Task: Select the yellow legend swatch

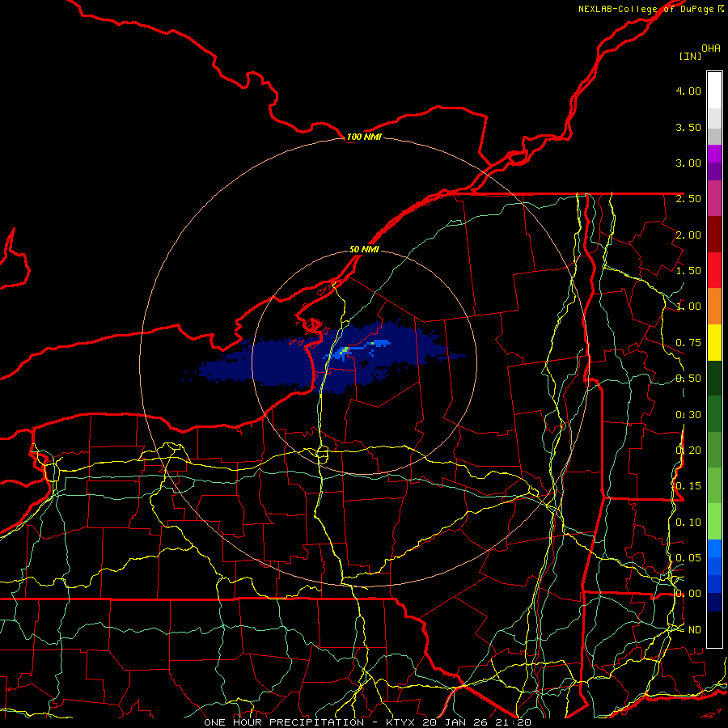Action: (x=714, y=342)
